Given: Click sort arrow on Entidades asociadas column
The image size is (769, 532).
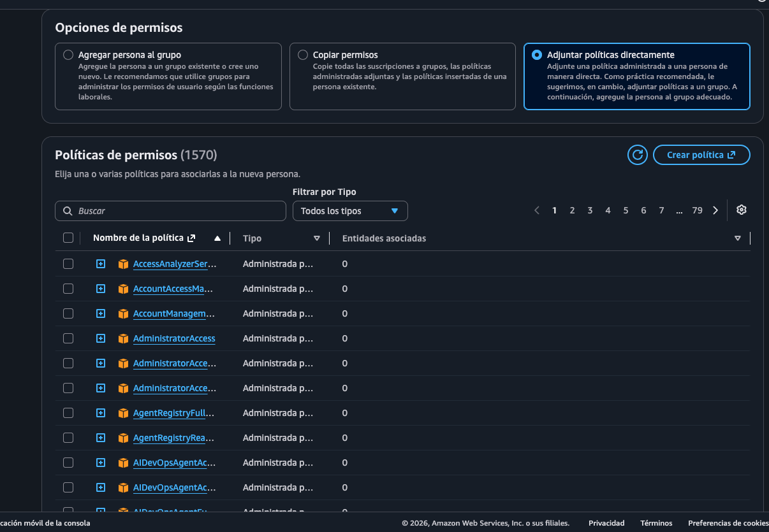Looking at the screenshot, I should point(738,238).
